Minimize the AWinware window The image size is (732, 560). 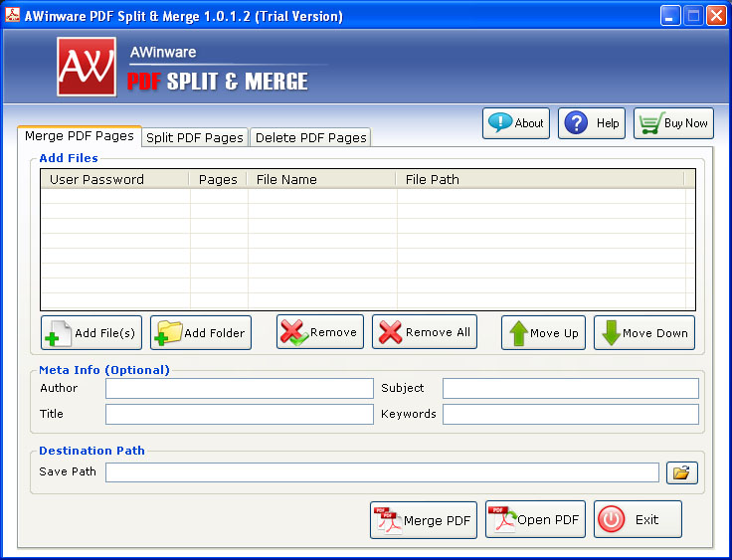(x=670, y=16)
